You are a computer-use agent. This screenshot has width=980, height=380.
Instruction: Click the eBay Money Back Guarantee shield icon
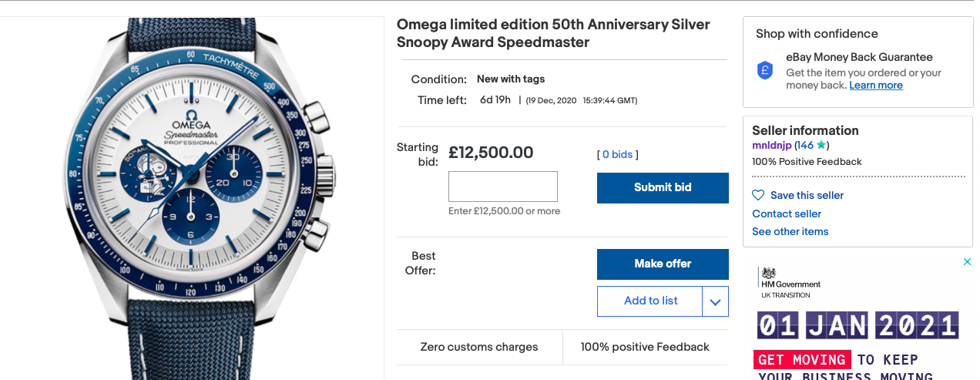(x=764, y=70)
